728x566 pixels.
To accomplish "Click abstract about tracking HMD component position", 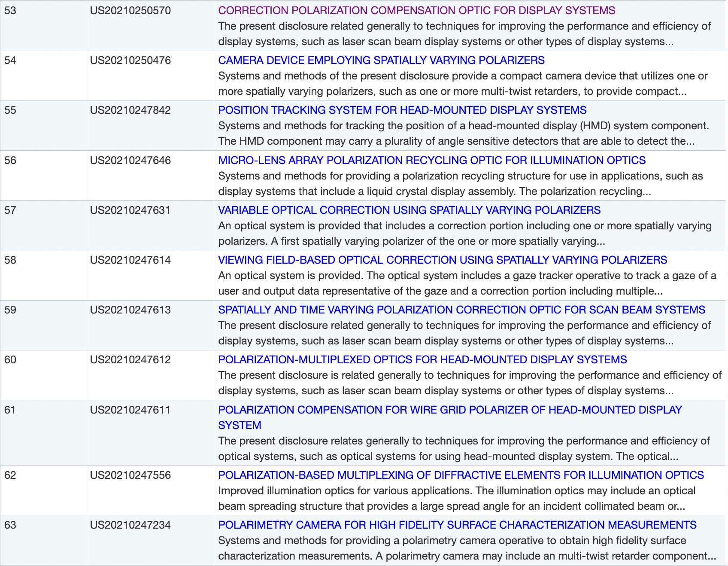I will [464, 133].
